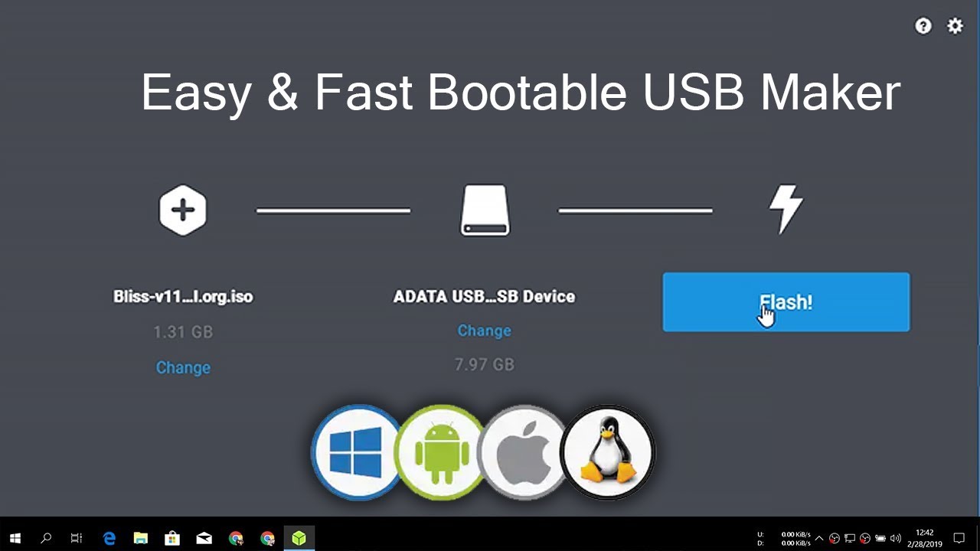
Task: Open the clock showing 12:42 2/28/2019
Action: (925, 538)
